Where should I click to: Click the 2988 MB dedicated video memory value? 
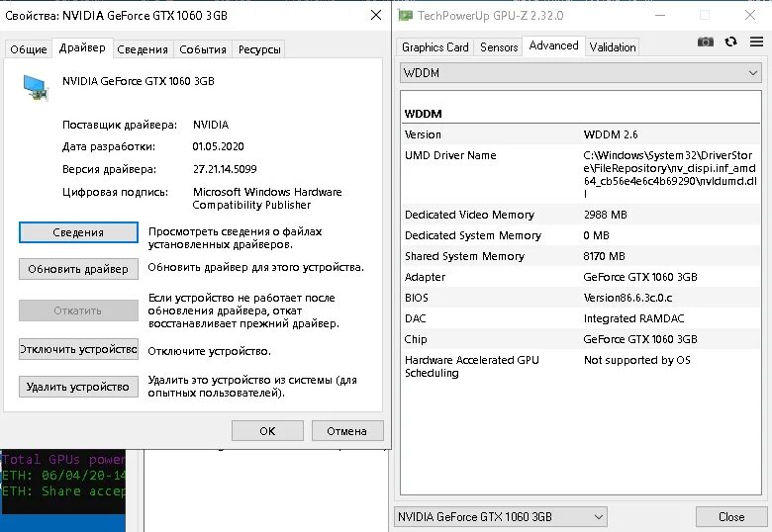point(605,215)
